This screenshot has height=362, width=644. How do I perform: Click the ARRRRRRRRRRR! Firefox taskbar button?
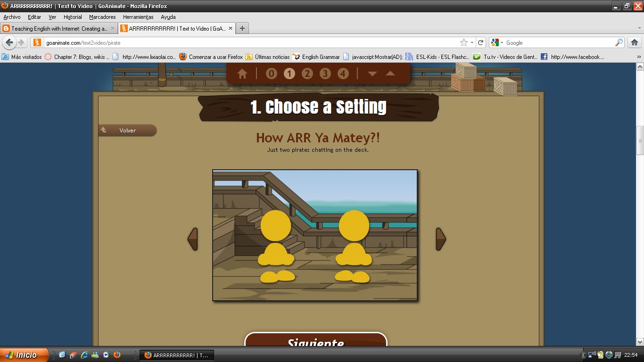coord(177,355)
